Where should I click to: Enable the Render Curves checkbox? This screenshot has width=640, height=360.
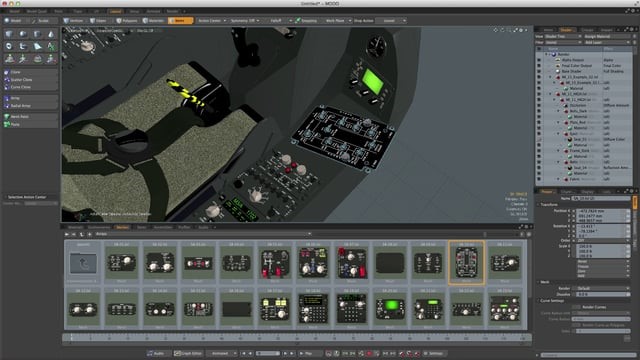pos(576,307)
